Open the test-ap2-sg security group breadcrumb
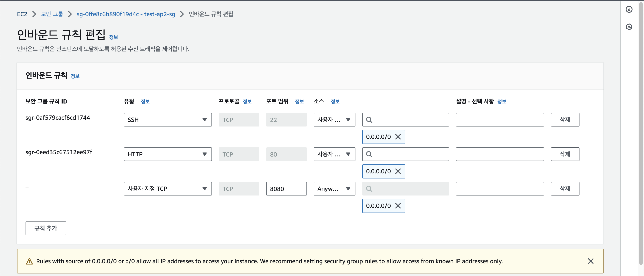 [126, 14]
